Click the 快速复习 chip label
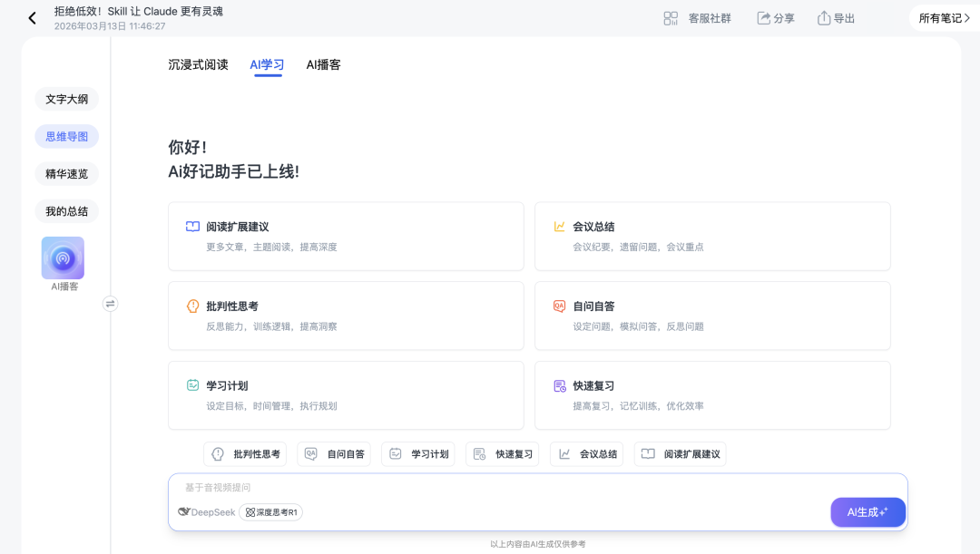The image size is (980, 554). tap(514, 454)
